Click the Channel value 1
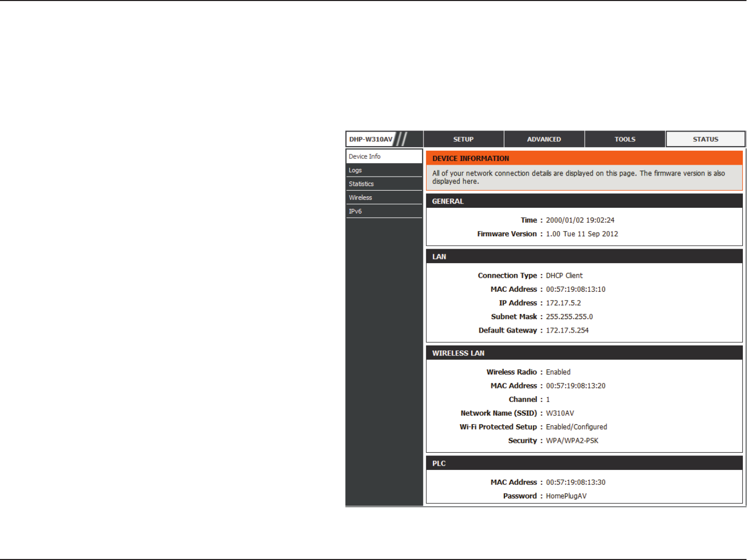Screen dimensions: 747x560 tap(548, 400)
